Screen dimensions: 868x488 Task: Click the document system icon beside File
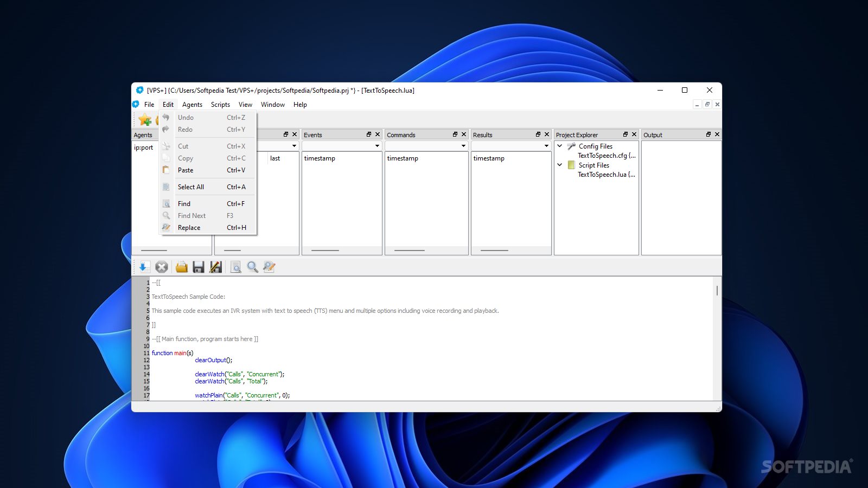136,104
